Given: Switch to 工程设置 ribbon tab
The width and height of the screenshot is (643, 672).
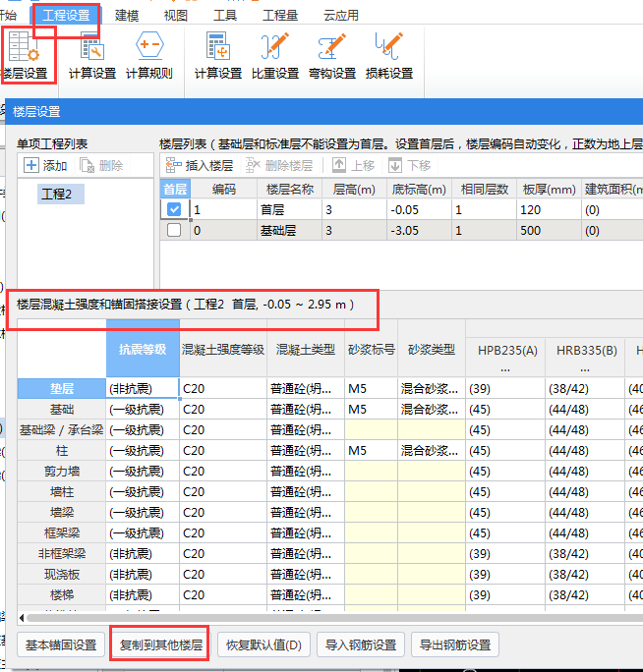Looking at the screenshot, I should 66,16.
